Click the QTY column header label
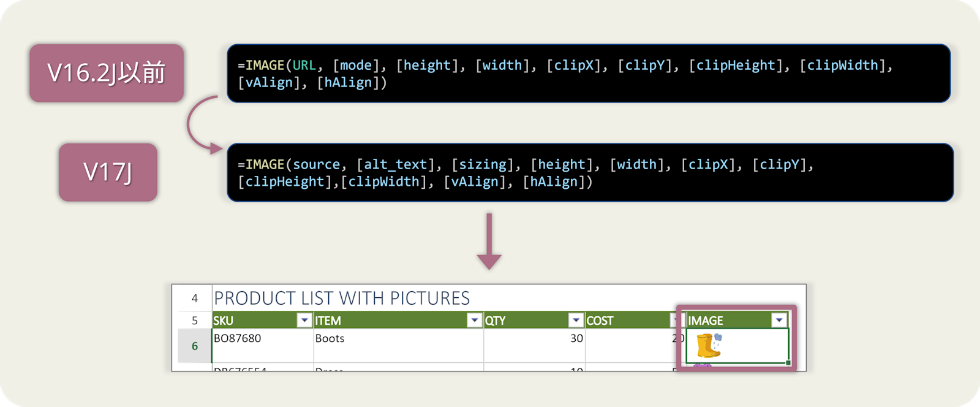Image resolution: width=980 pixels, height=407 pixels. 495,321
